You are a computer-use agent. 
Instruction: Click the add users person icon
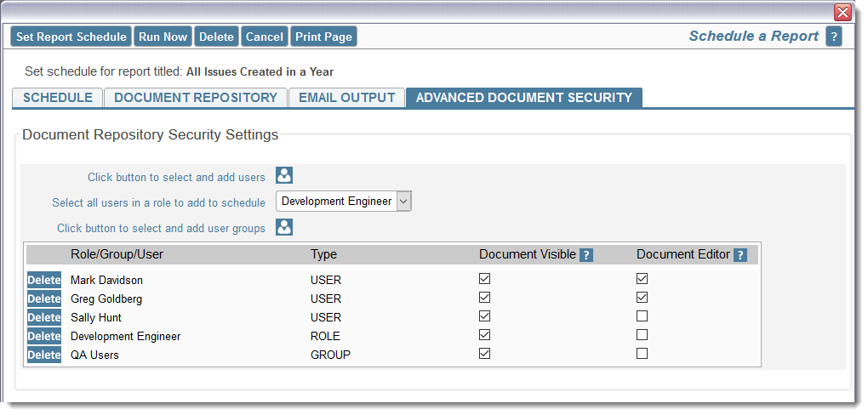tap(284, 175)
